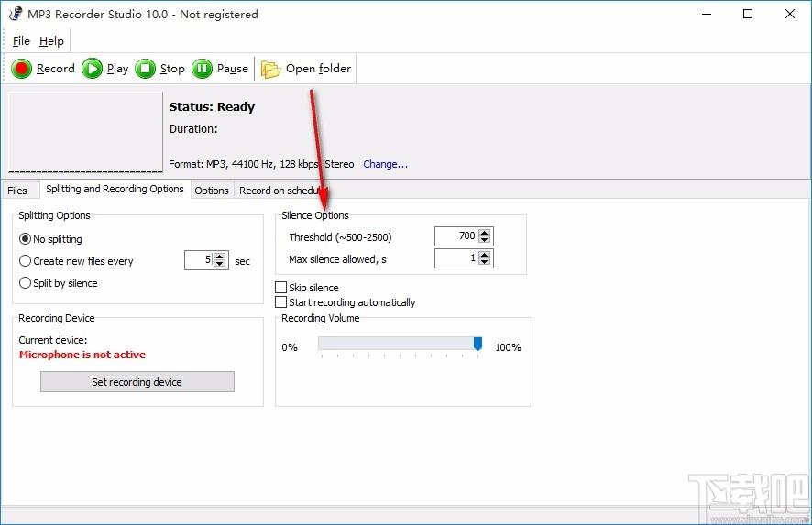The width and height of the screenshot is (812, 525).
Task: Enable the Skip silence checkbox
Action: point(280,288)
